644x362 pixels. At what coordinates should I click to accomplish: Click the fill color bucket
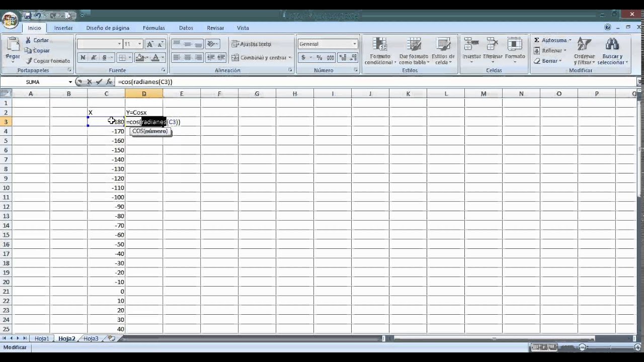pyautogui.click(x=140, y=58)
